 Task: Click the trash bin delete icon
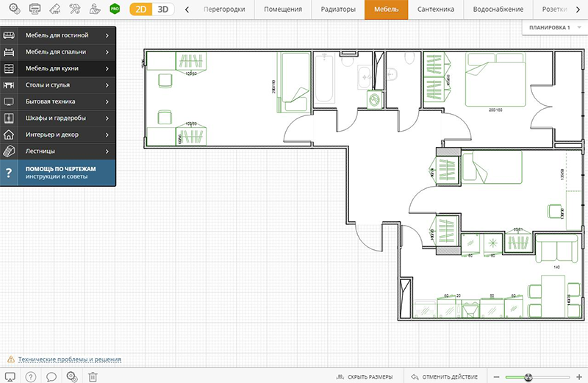[93, 376]
